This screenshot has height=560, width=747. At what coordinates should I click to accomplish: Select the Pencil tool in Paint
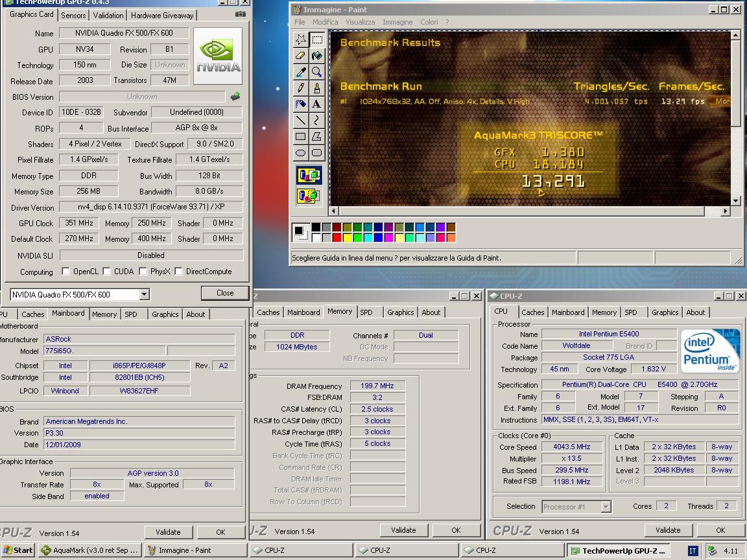pos(301,88)
